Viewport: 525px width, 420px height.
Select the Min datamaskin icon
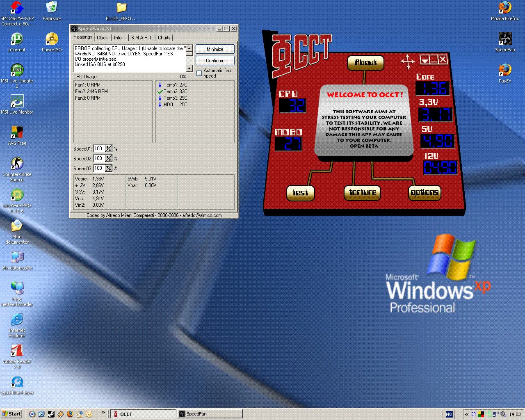tap(17, 260)
